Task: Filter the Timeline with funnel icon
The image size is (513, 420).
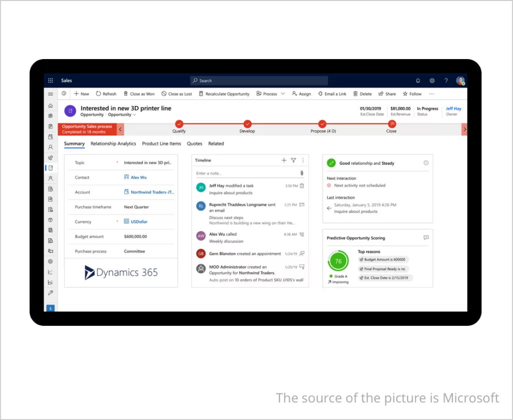Action: [294, 160]
